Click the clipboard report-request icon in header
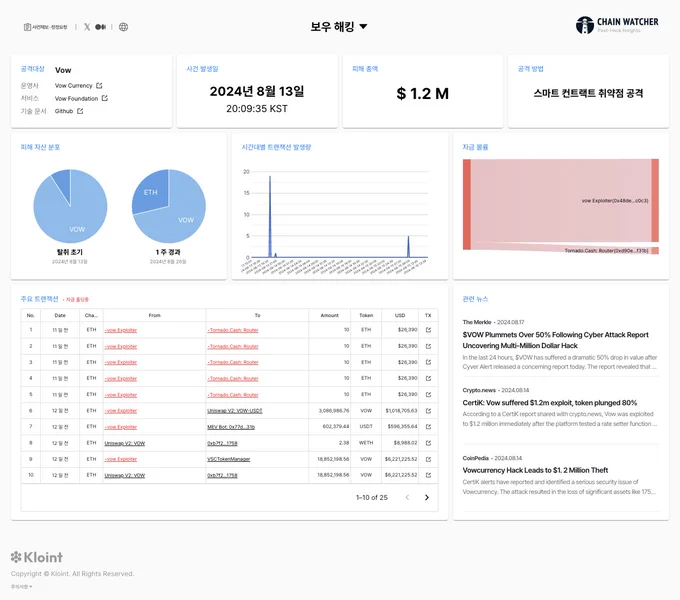680x600 pixels. coord(27,27)
